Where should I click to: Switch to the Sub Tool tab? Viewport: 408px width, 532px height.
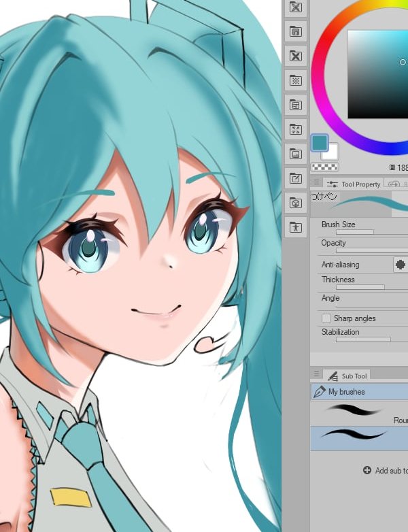[347, 376]
